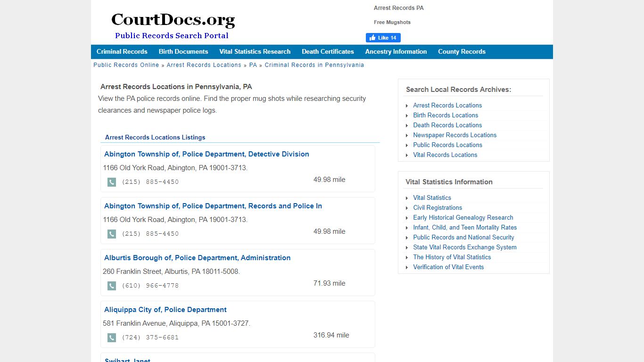Click arrow bullet beside Civil Registrations
The image size is (644, 362).
click(407, 208)
